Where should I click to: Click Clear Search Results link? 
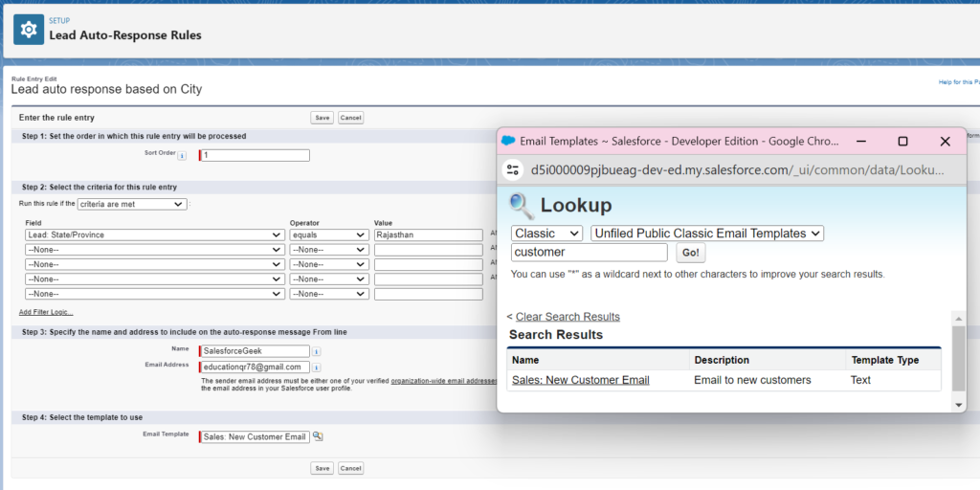(x=568, y=317)
